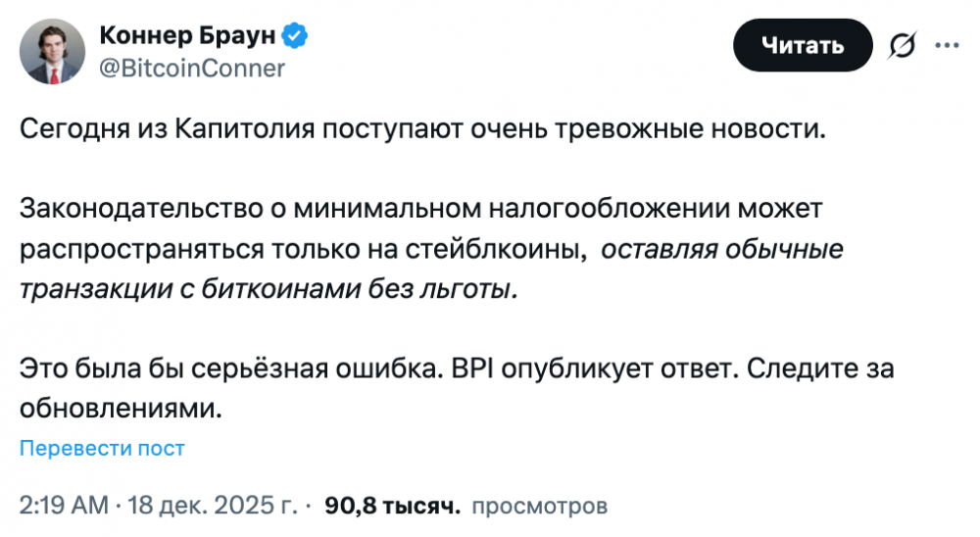
Task: Click the Перевести пост link
Action: (x=102, y=449)
